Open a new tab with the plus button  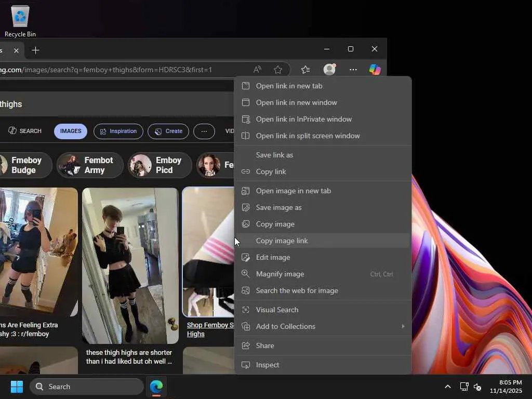point(35,50)
